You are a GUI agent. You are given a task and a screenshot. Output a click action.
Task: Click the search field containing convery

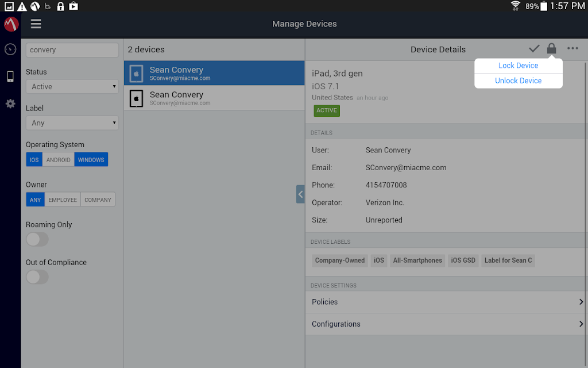tap(72, 50)
